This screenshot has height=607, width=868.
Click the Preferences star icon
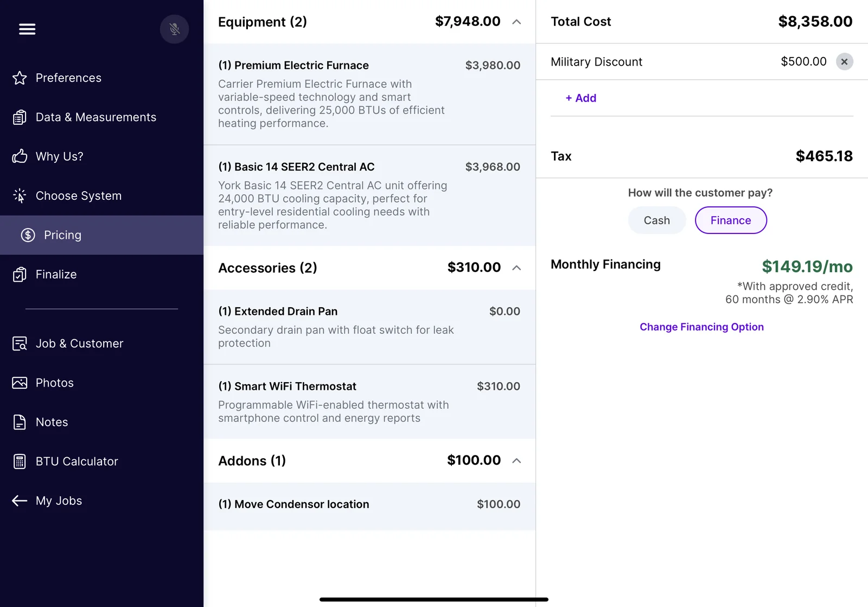click(20, 78)
